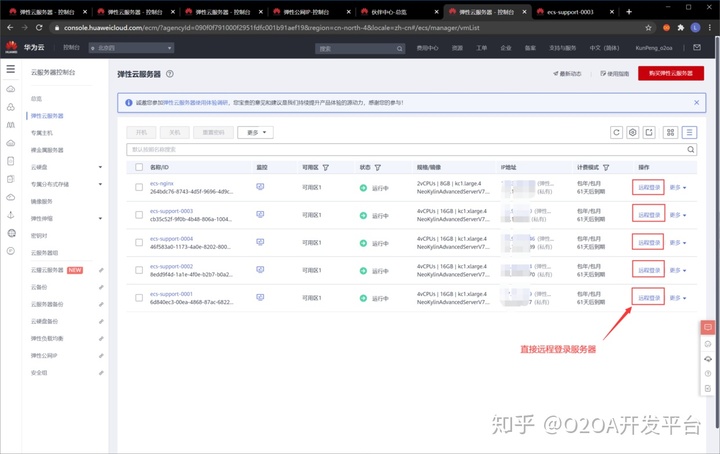Reload the page in the browser
720x454 pixels.
(39, 28)
